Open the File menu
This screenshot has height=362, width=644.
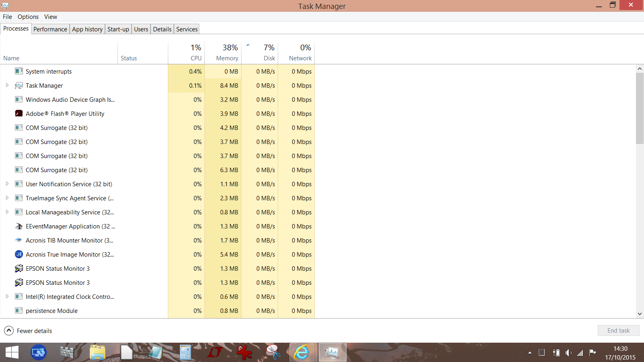point(7,16)
